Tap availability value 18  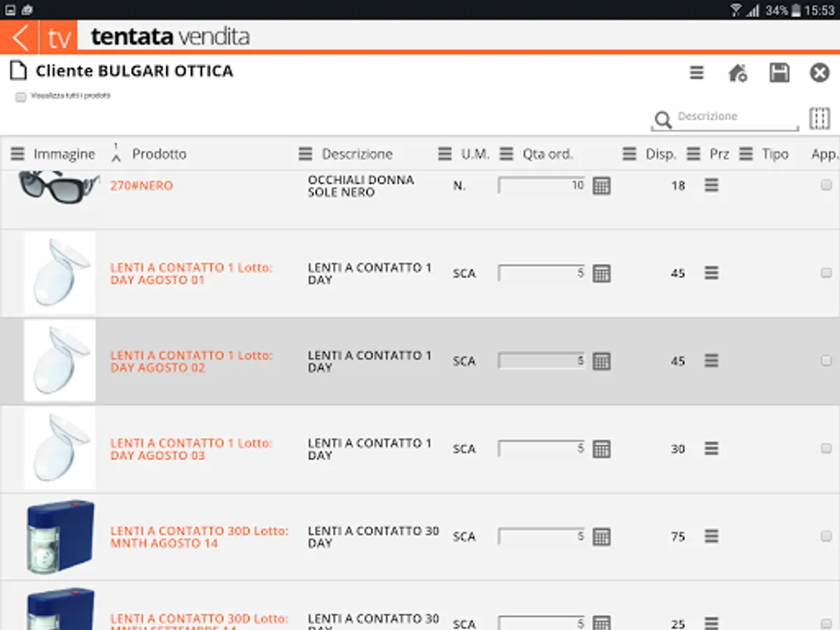(x=678, y=185)
